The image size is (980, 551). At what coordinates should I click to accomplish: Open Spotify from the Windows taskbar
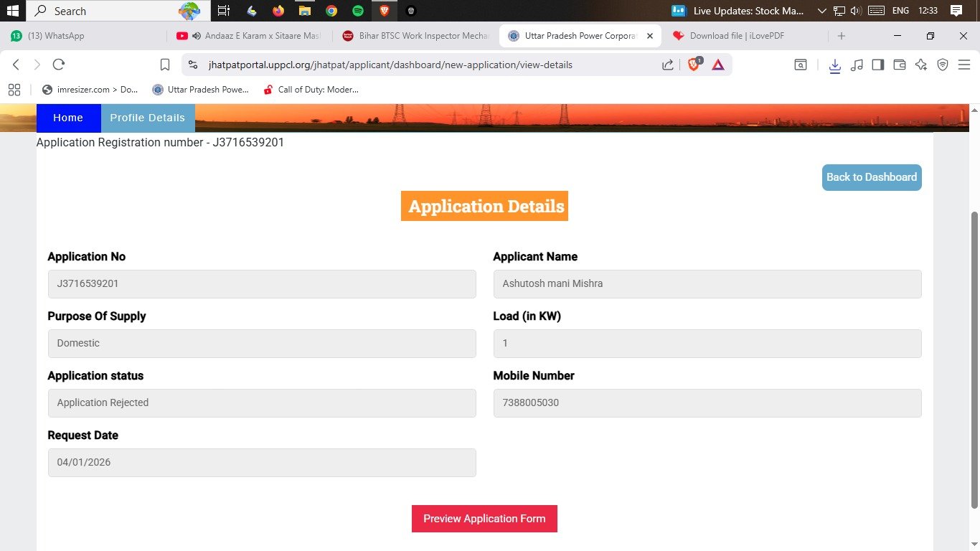coord(358,11)
